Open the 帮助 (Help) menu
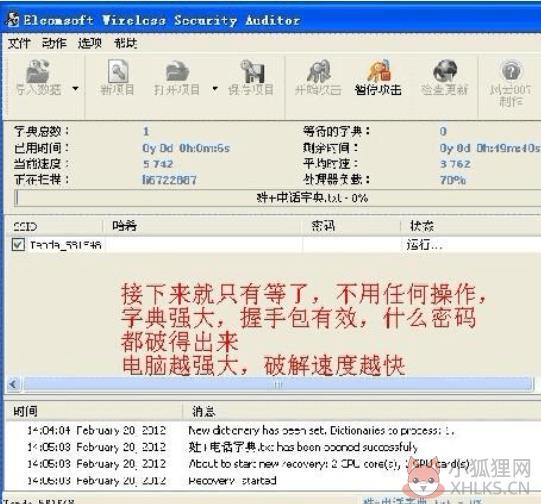The image size is (541, 504). (x=126, y=43)
